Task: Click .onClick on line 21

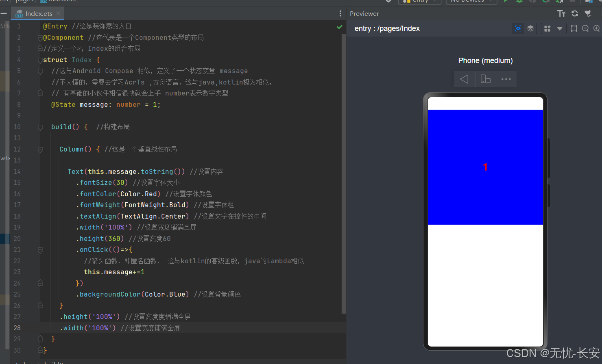Action: [x=92, y=250]
